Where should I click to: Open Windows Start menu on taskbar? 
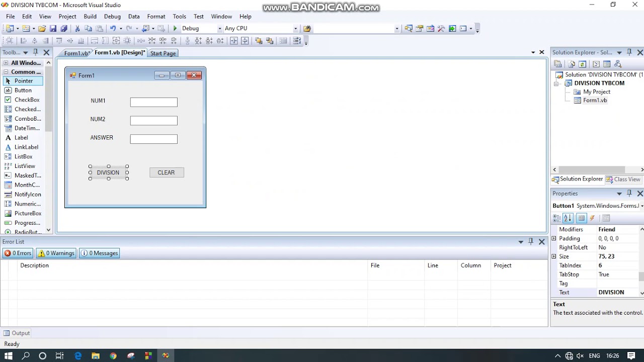pyautogui.click(x=9, y=356)
